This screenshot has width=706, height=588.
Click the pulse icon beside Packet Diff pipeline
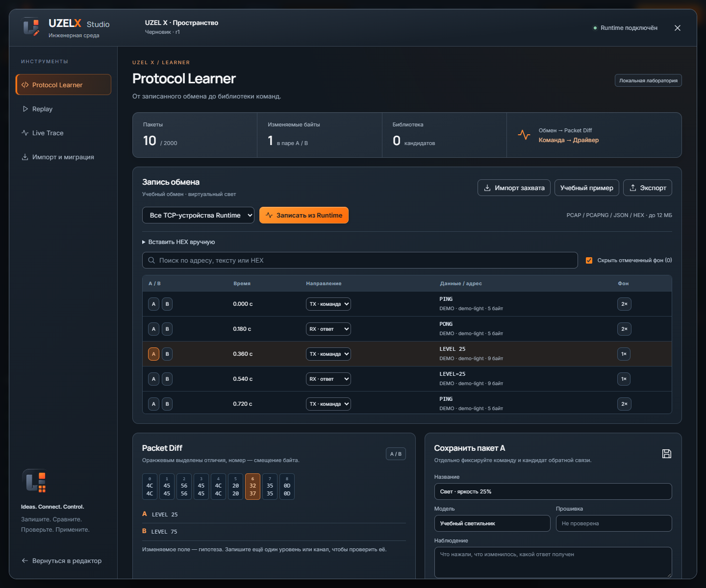tap(524, 135)
